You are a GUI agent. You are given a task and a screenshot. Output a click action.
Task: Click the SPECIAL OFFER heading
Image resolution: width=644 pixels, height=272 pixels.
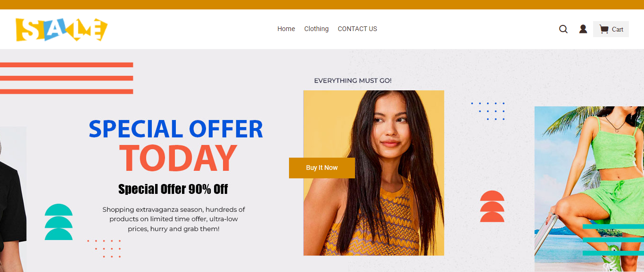176,129
